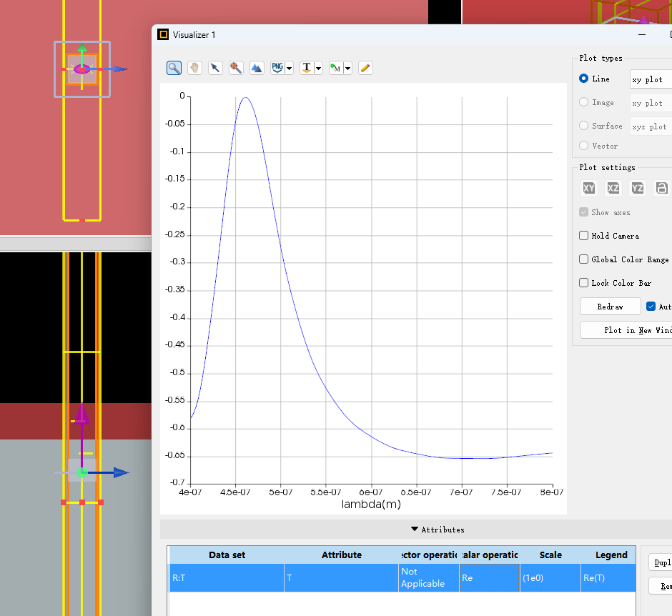The image size is (672, 616).
Task: Open the Line xy plot combo box
Action: 650,79
